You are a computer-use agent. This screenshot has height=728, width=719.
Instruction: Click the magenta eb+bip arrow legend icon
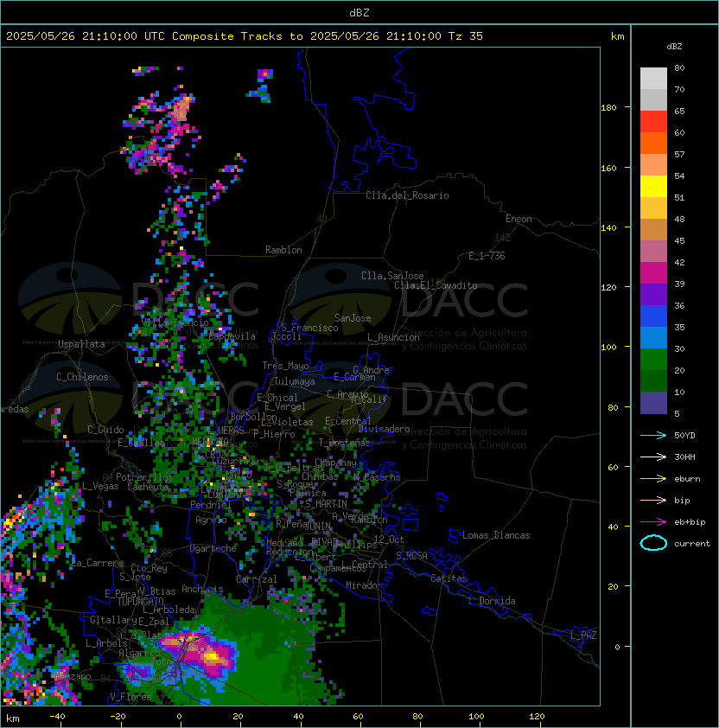pyautogui.click(x=653, y=522)
